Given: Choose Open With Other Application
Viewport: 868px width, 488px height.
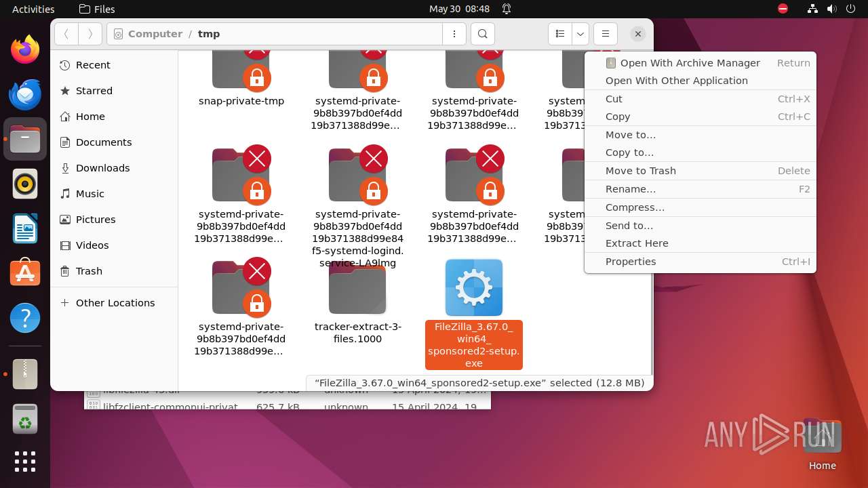Looking at the screenshot, I should pyautogui.click(x=700, y=81).
